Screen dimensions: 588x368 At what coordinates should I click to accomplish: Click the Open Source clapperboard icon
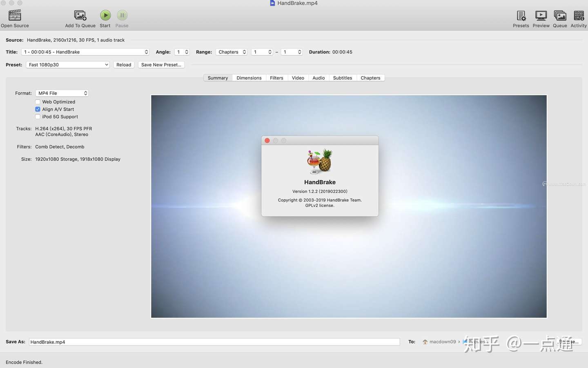[15, 16]
